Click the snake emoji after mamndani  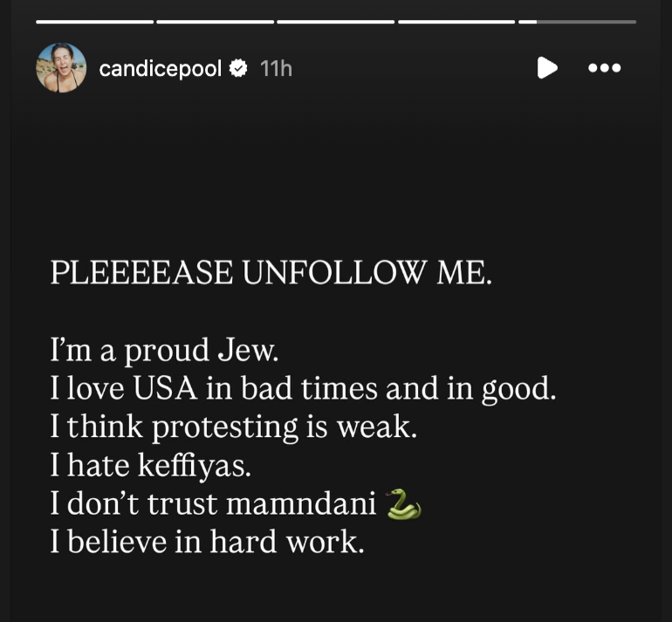tap(404, 504)
